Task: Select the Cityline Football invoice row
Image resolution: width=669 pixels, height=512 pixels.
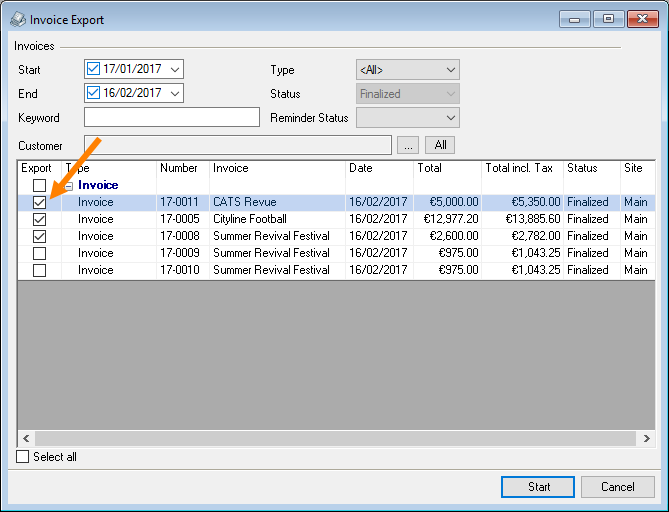Action: point(250,219)
